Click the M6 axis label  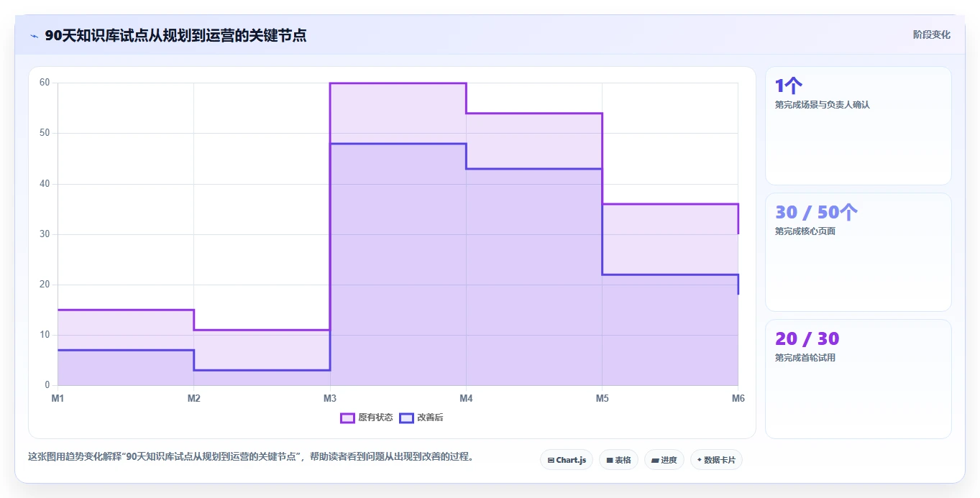click(x=738, y=398)
